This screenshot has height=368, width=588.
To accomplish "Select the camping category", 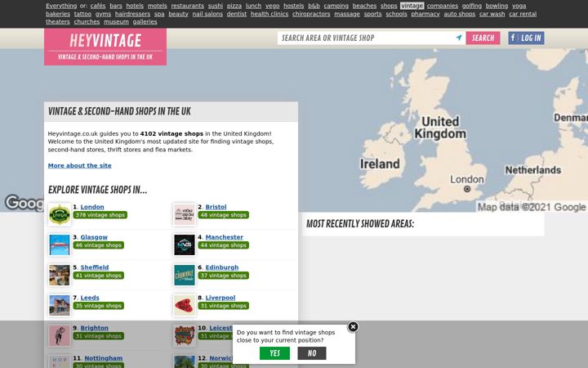I will [x=336, y=6].
